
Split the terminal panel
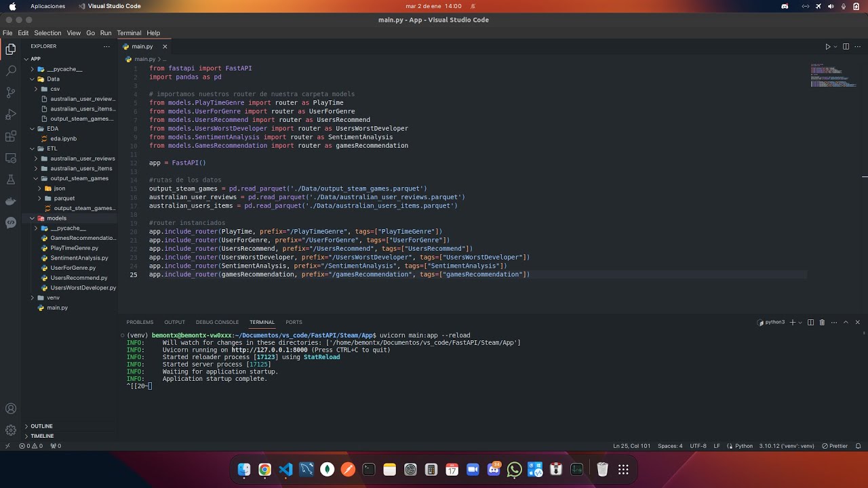coord(810,323)
